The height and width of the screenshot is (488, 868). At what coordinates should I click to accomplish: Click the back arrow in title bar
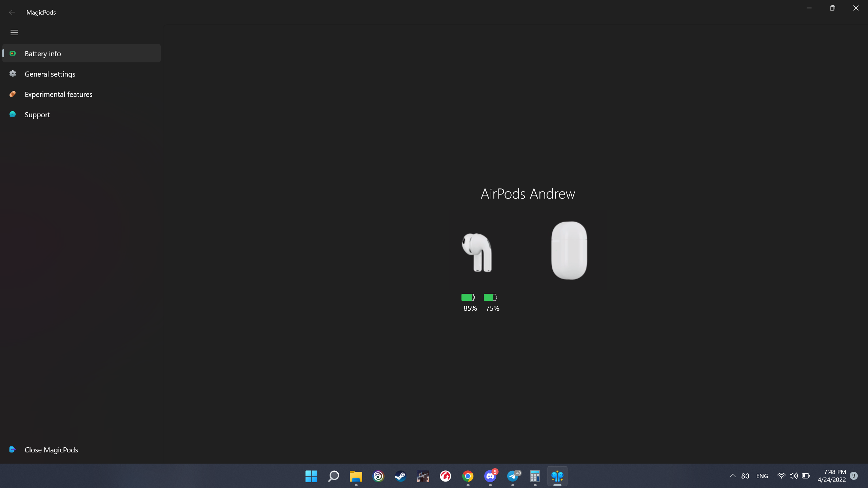point(12,12)
